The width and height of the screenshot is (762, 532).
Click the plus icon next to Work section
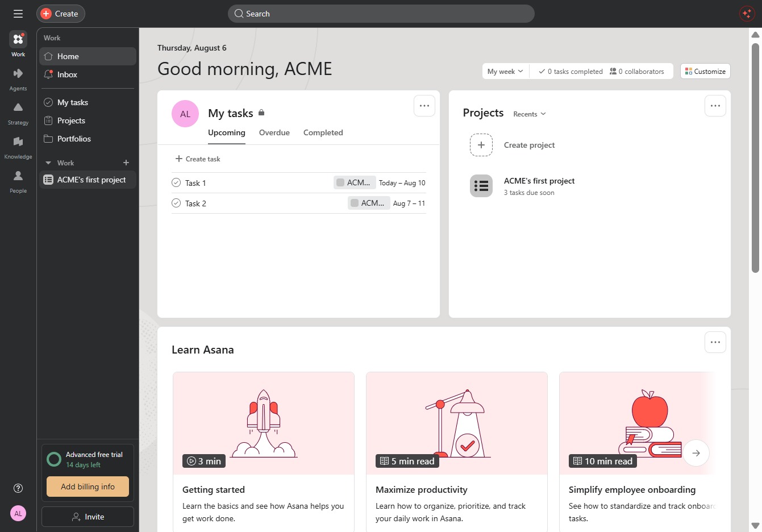pos(126,163)
